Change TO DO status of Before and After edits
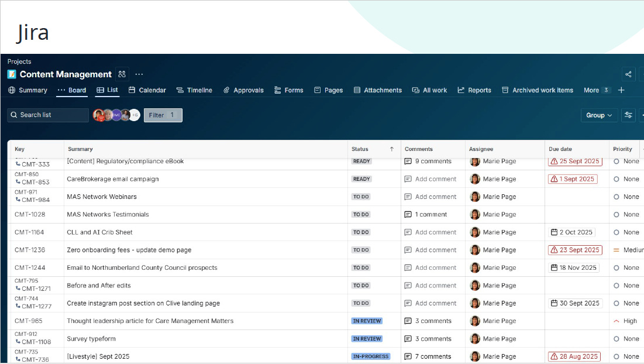Screen dimensions: 644x364 (x=361, y=286)
